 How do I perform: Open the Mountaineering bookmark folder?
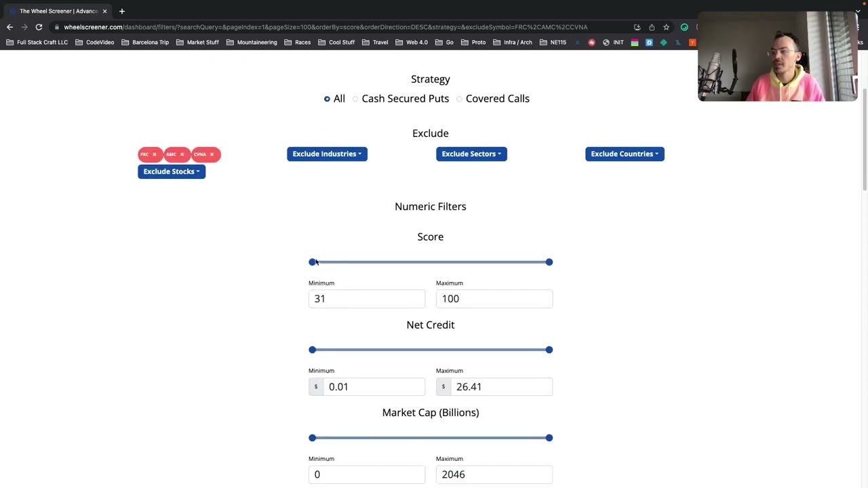[x=252, y=42]
